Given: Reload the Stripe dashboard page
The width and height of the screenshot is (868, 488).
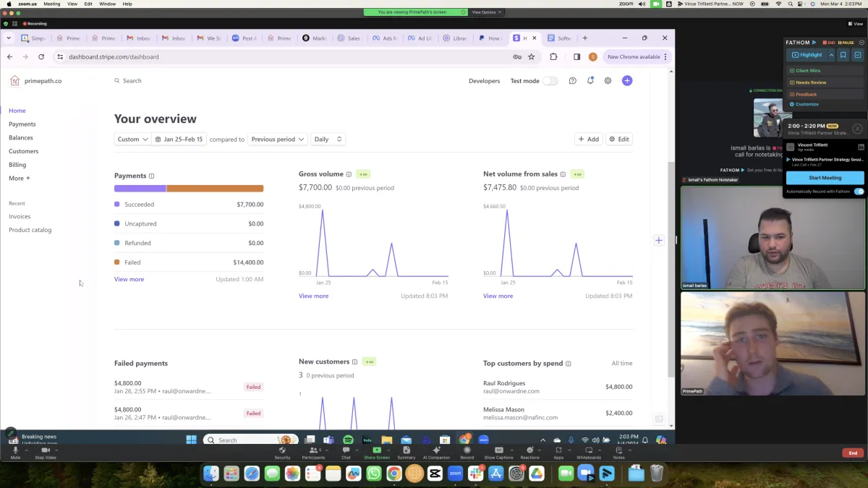Looking at the screenshot, I should pos(41,57).
